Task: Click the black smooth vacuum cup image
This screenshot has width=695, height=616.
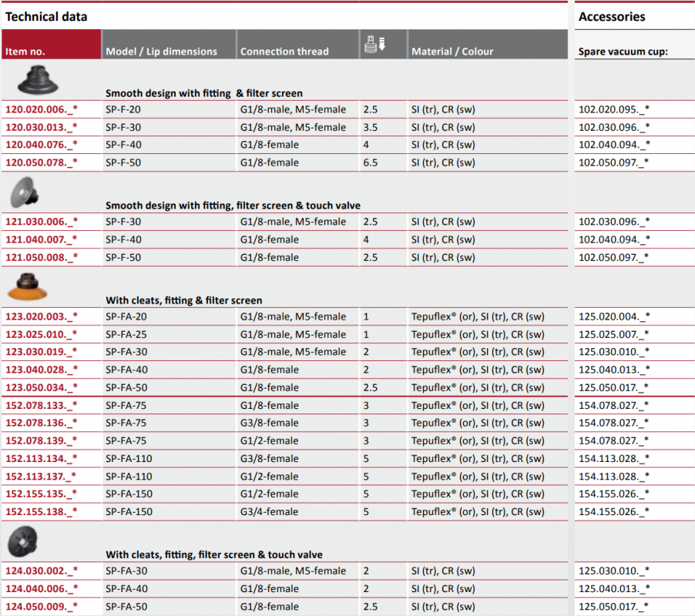Action: (x=38, y=80)
